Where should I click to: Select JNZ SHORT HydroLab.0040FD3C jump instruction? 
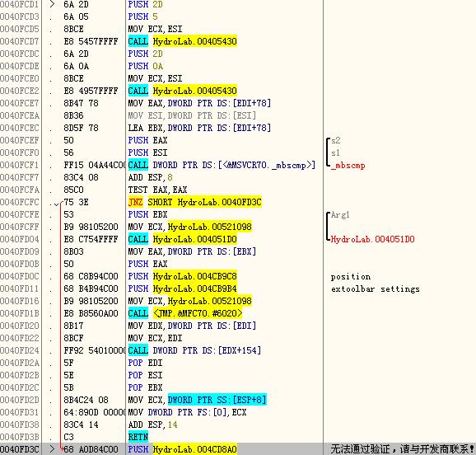point(194,202)
